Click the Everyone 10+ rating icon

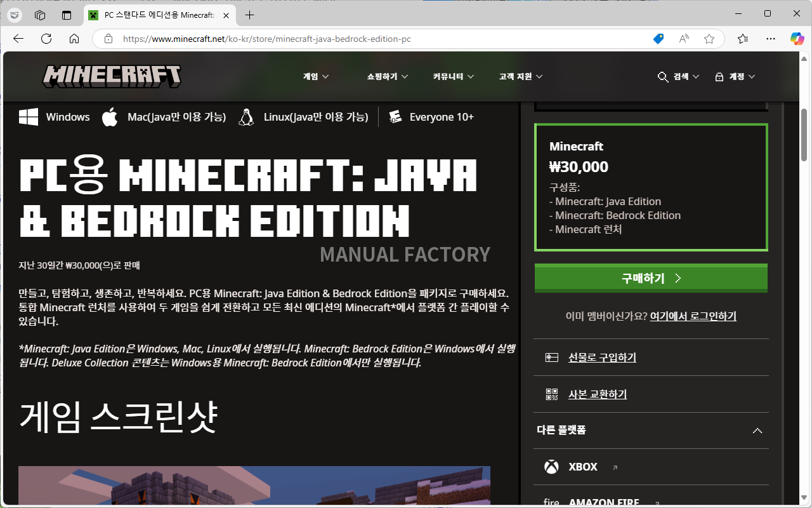click(x=395, y=117)
